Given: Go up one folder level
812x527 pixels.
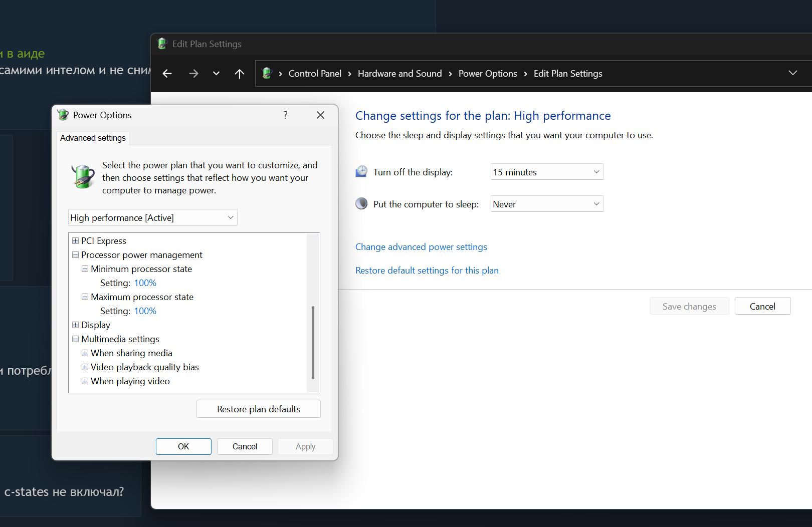Looking at the screenshot, I should (x=240, y=74).
